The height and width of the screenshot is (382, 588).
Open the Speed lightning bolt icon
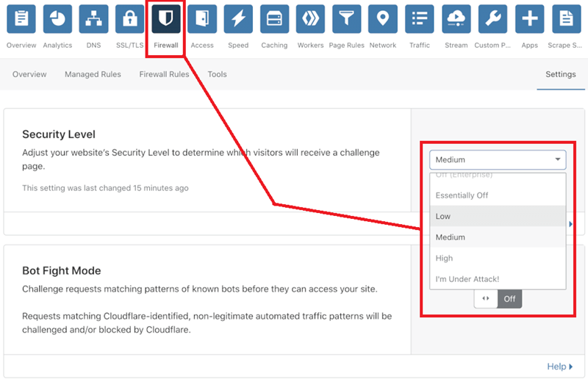238,19
